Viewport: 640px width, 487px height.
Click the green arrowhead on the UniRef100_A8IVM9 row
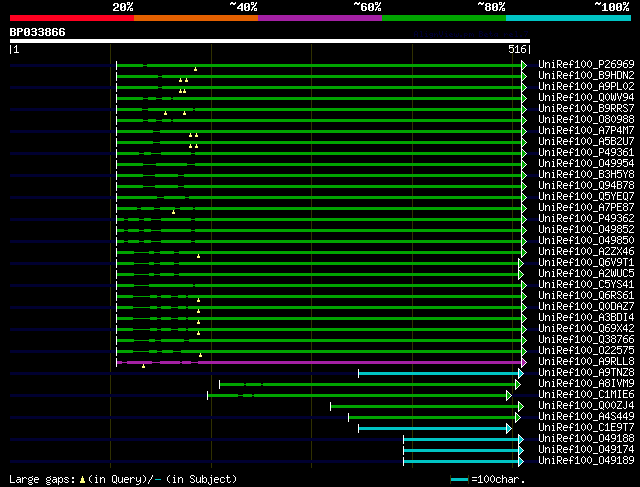coord(518,384)
